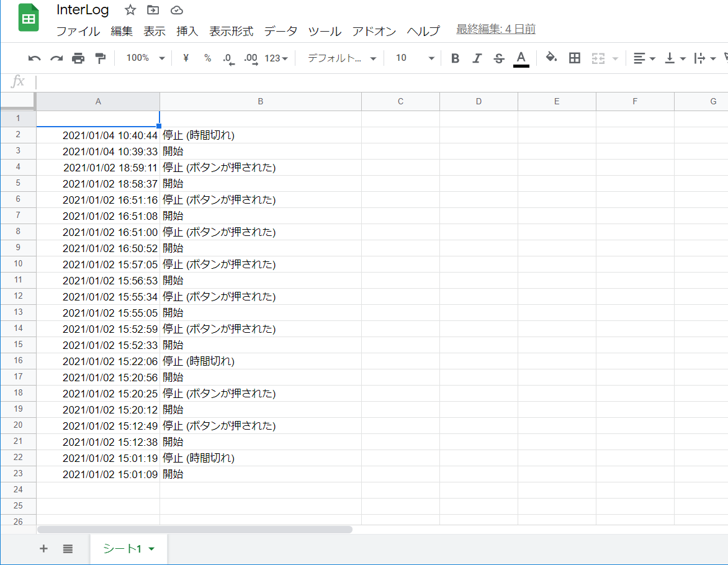
Task: Open the デフォルト font dropdown
Action: pos(342,58)
